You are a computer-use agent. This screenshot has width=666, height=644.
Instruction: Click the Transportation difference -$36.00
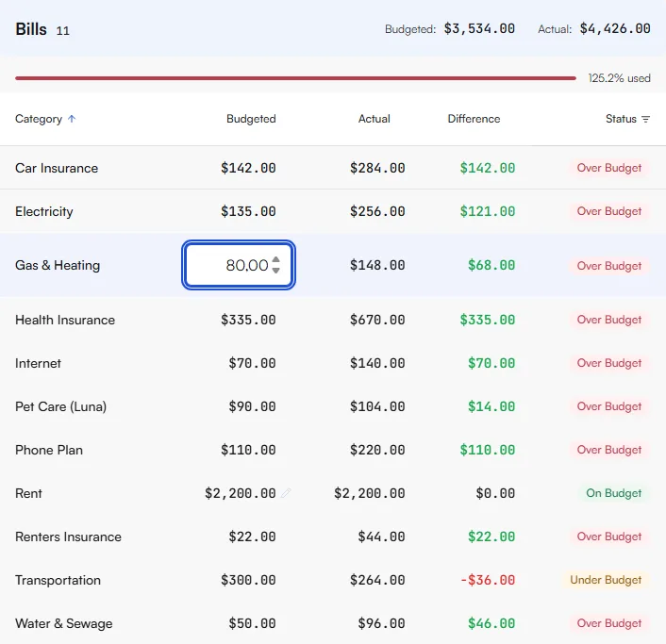coord(488,580)
